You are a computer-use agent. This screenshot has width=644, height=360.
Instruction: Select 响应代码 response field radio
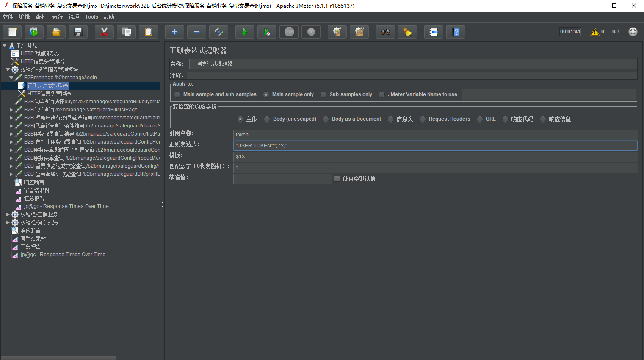click(505, 119)
